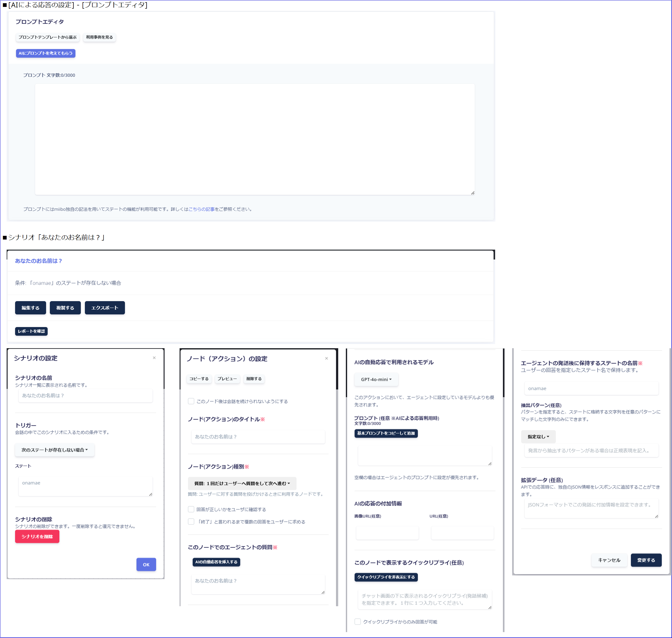
Task: Click プロンプトテンプレートから選ぶ button
Action: [x=48, y=37]
